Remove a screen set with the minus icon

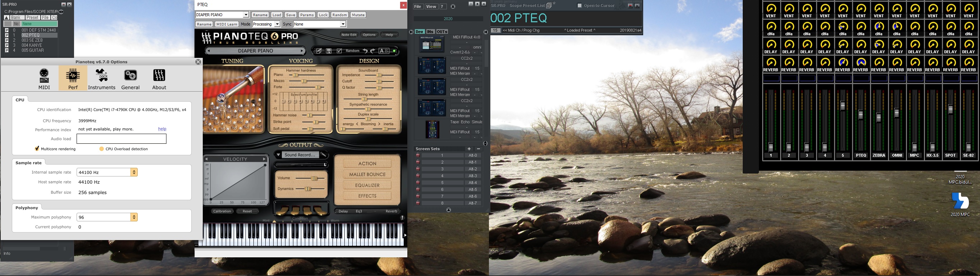pyautogui.click(x=478, y=149)
